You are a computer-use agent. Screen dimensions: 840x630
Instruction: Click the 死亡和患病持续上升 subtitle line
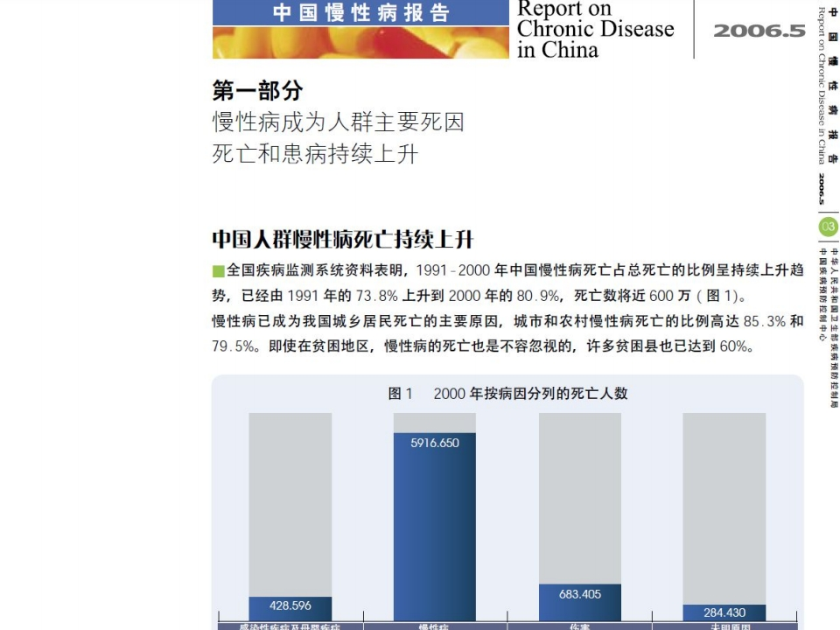coord(315,154)
